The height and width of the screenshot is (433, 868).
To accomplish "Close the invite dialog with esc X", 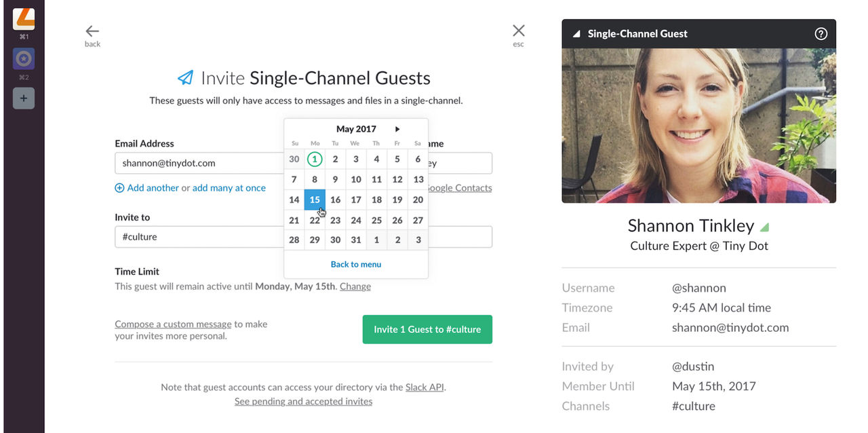I will pyautogui.click(x=519, y=31).
